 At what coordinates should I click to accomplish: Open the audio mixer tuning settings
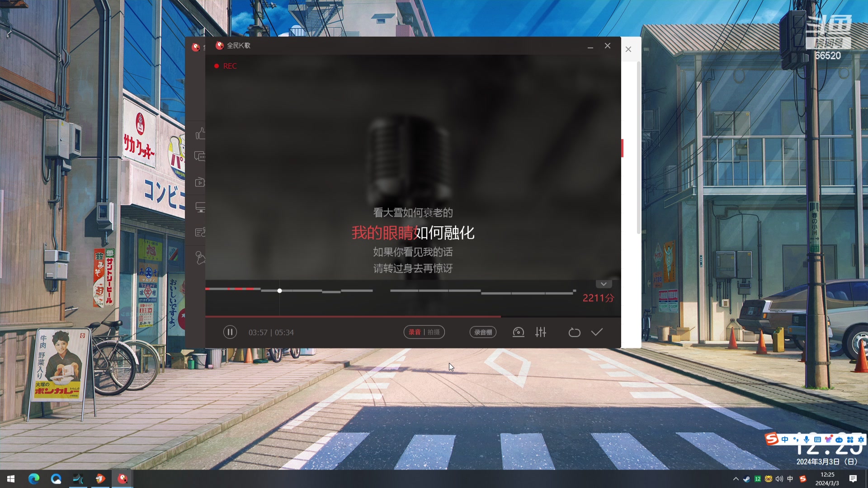(x=541, y=333)
